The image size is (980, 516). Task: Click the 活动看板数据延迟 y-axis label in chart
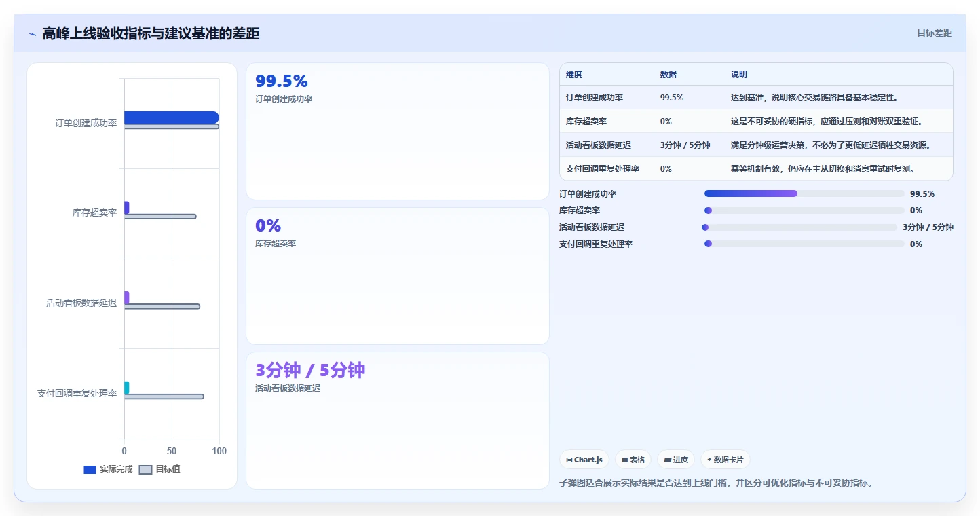[x=81, y=303]
